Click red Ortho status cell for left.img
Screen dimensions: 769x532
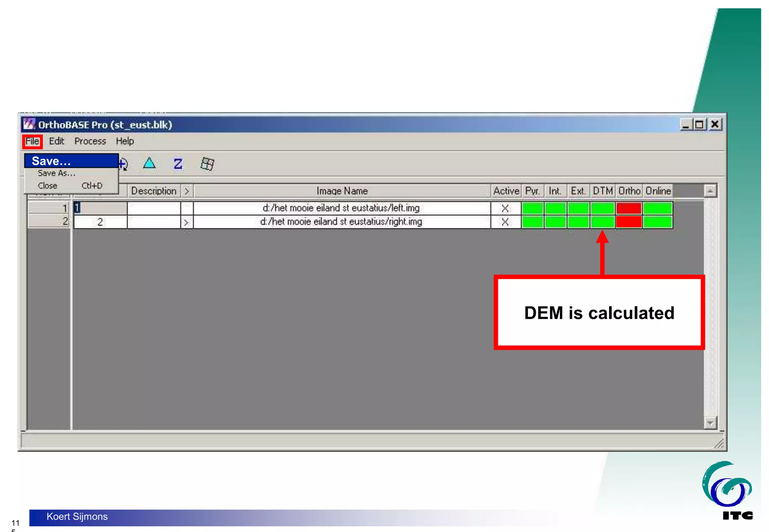point(629,208)
